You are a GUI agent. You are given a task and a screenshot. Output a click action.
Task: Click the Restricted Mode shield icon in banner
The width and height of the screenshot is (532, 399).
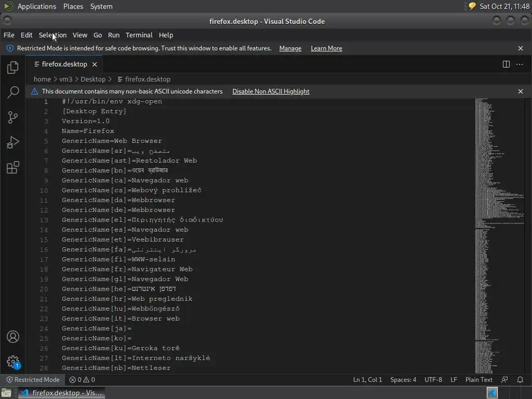[10, 48]
